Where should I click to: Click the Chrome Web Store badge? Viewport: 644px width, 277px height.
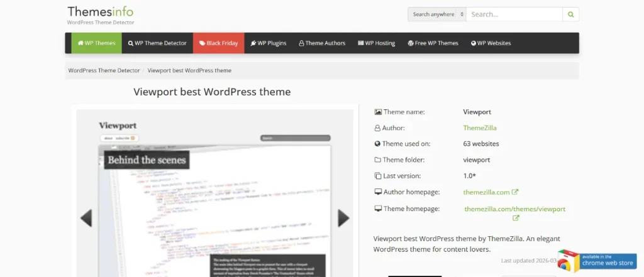pyautogui.click(x=597, y=261)
